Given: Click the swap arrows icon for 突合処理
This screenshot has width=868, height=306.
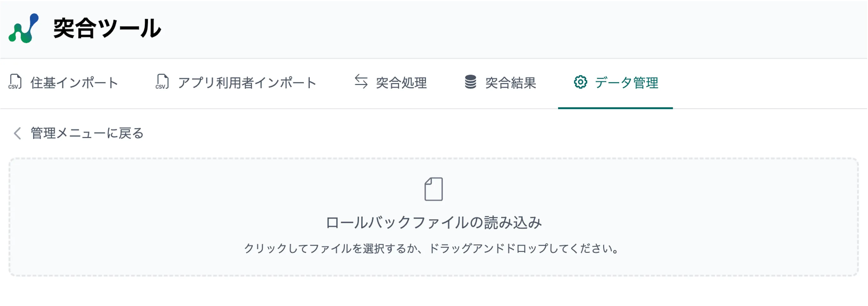Looking at the screenshot, I should click(x=361, y=82).
